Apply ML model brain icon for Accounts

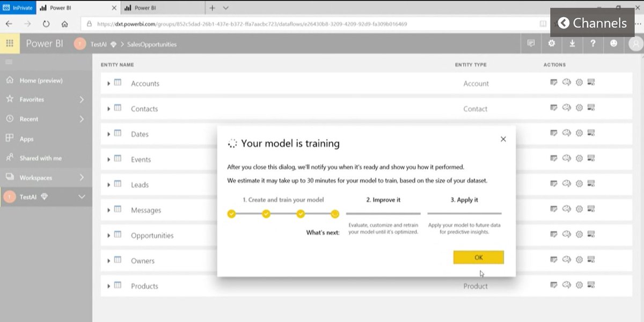(x=566, y=83)
